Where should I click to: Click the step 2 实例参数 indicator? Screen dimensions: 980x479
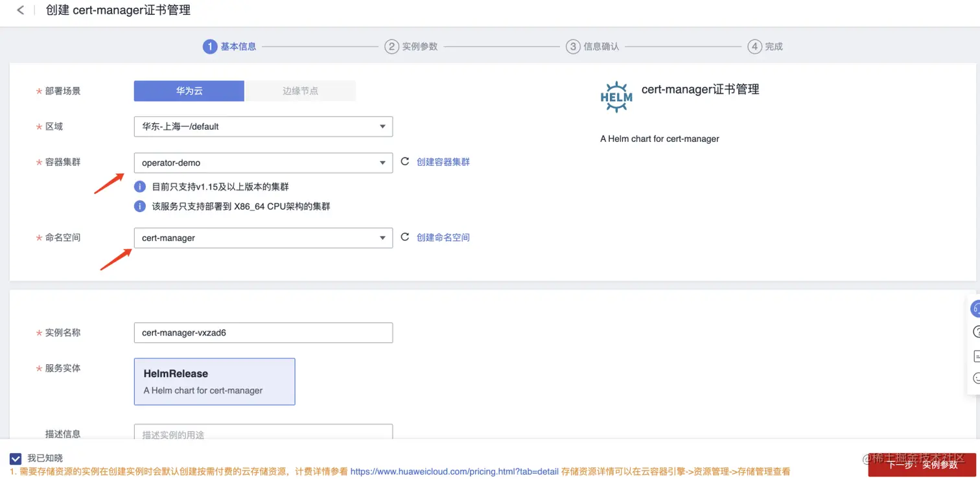(411, 46)
